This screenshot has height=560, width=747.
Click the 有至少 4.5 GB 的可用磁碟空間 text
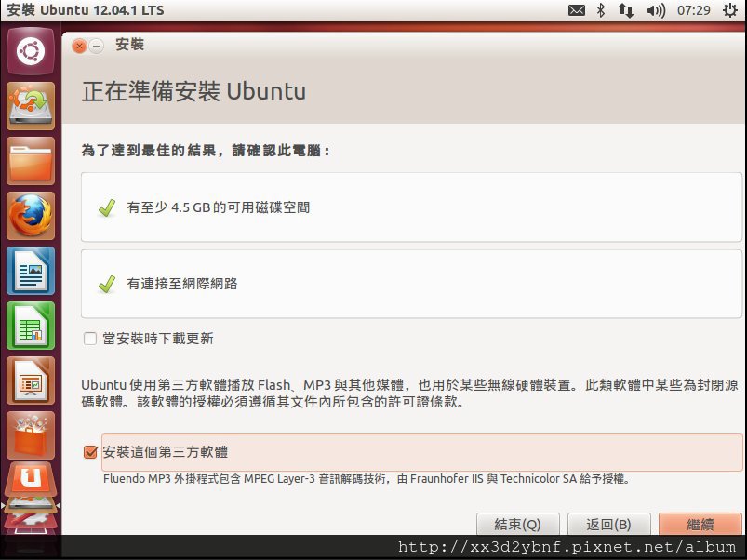tap(219, 207)
